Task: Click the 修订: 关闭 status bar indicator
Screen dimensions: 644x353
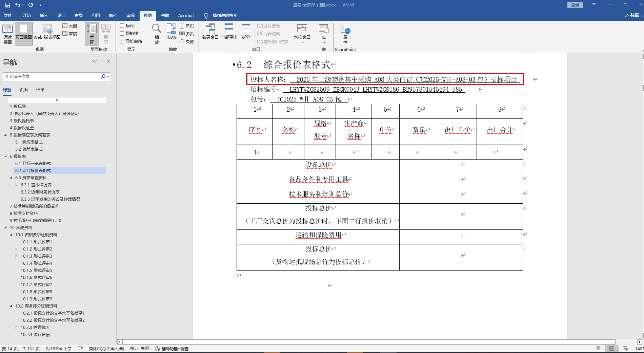Action: (x=139, y=349)
